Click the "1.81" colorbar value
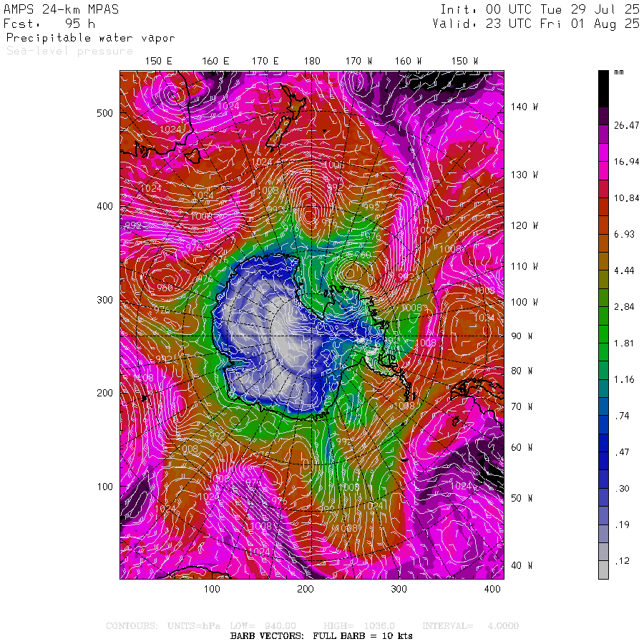The height and width of the screenshot is (644, 644). tap(624, 343)
